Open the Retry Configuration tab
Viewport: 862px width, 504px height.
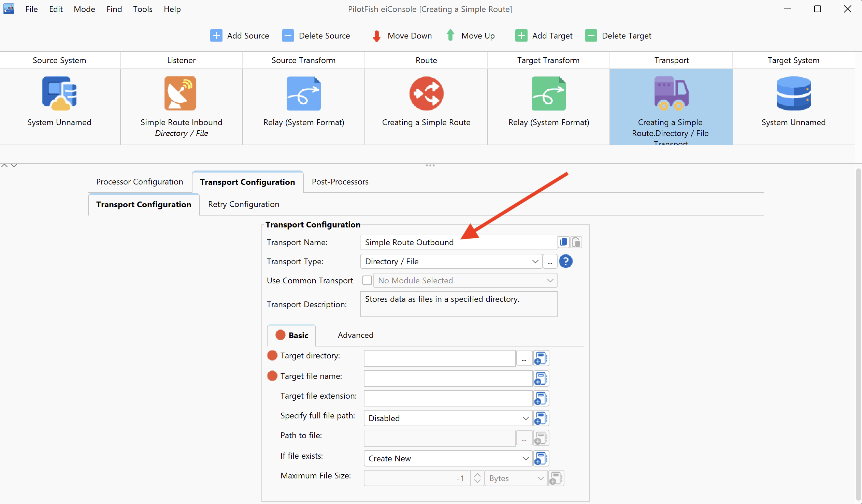click(x=244, y=204)
